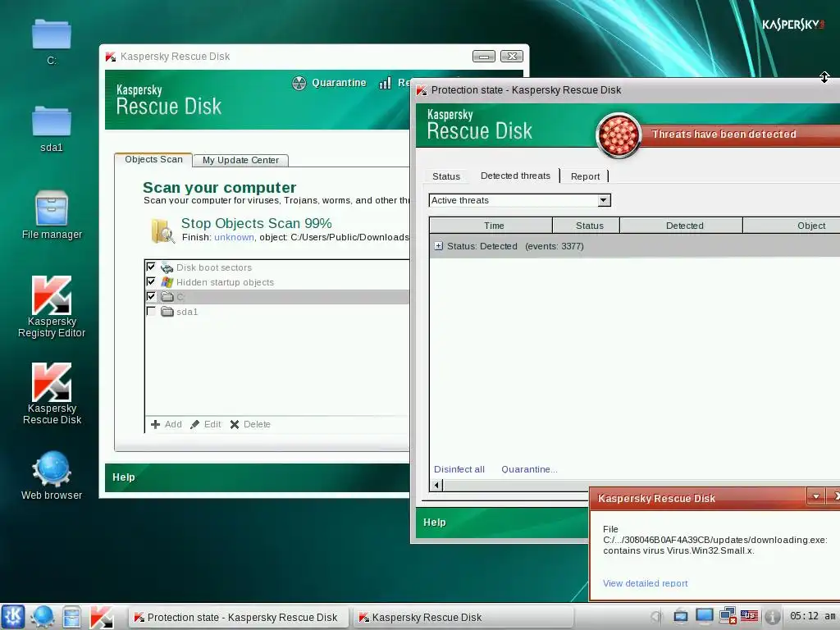Screen dimensions: 840x630
Task: Launch Web browser desktop icon
Action: tap(52, 469)
